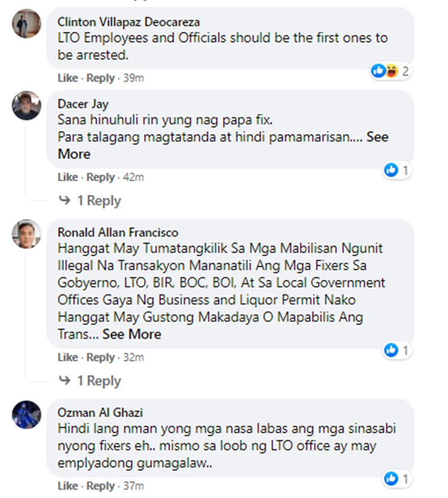Show like reaction on Ozman's comment

pyautogui.click(x=397, y=478)
